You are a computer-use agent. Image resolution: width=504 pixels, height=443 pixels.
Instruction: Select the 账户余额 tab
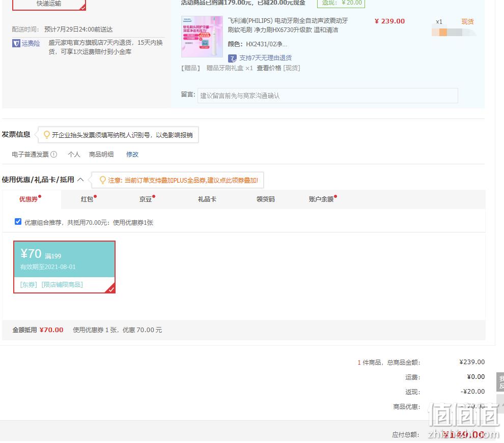point(321,199)
